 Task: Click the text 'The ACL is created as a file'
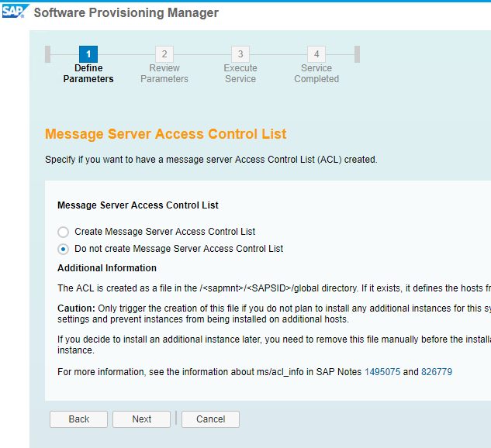pyautogui.click(x=274, y=288)
